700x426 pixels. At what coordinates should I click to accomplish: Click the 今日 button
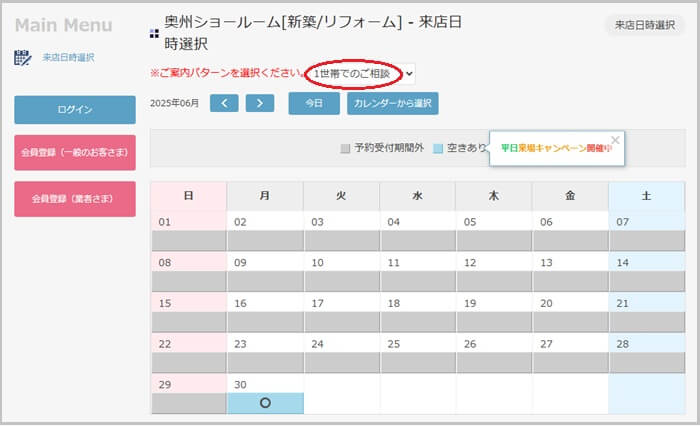coord(314,103)
